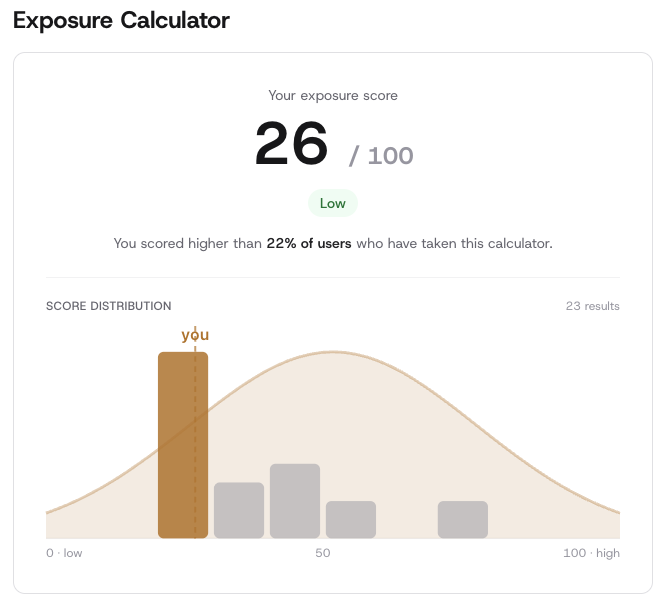670x609 pixels.
Task: Click the 'you' marker label on chart
Action: click(x=195, y=335)
